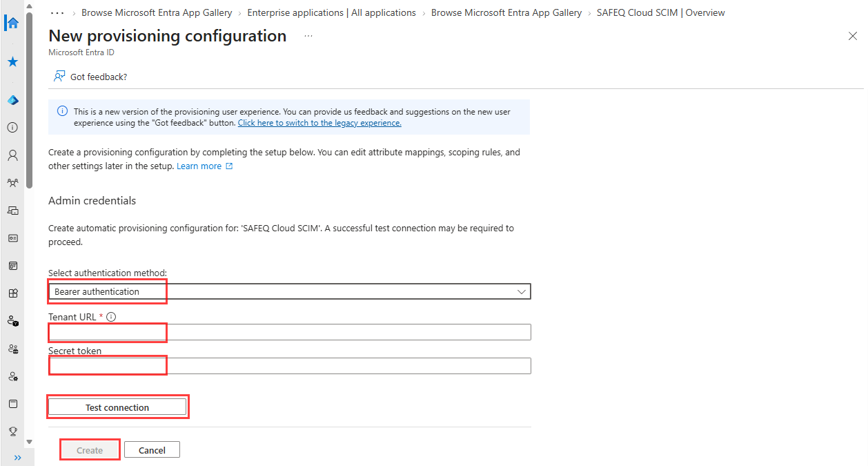Open the Groups multi-person sidebar icon

pos(12,183)
